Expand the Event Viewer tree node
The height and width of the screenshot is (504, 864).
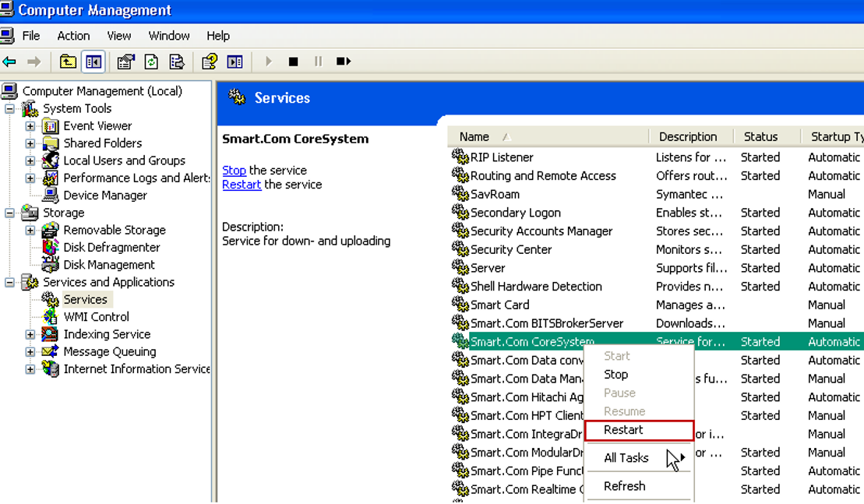(30, 126)
